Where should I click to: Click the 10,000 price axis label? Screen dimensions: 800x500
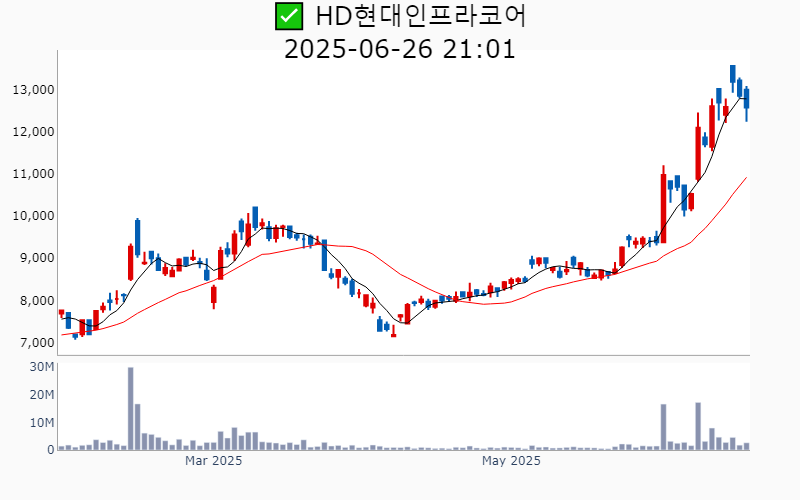(34, 216)
